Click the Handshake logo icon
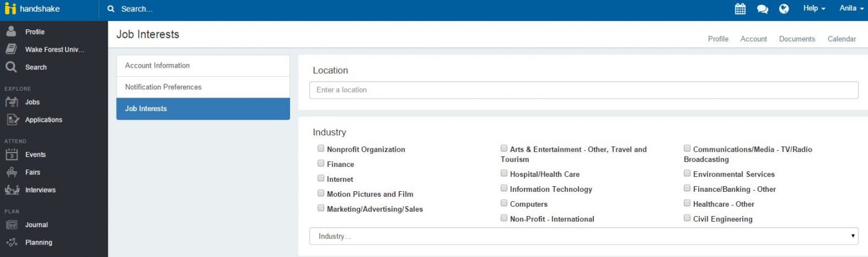This screenshot has width=868, height=257. [9, 9]
